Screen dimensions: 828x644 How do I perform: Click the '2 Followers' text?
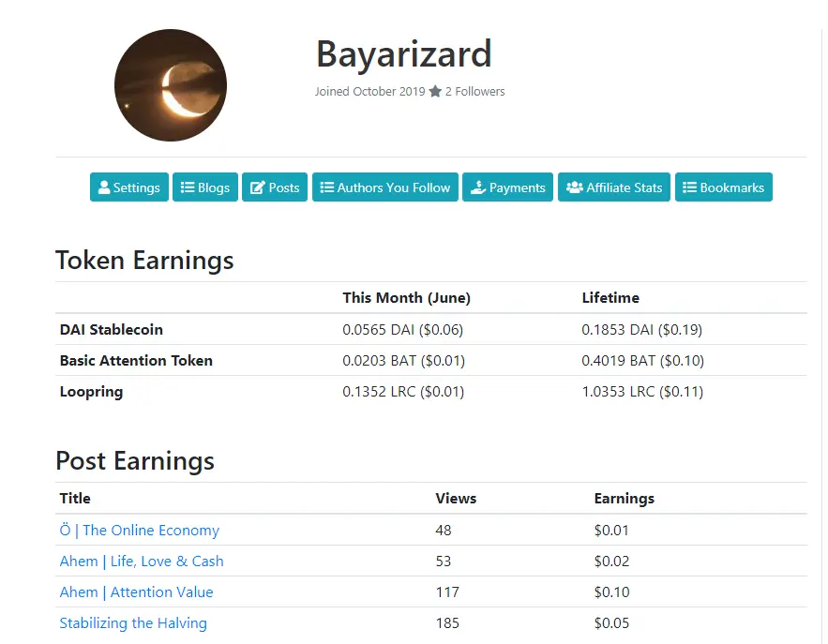[474, 91]
